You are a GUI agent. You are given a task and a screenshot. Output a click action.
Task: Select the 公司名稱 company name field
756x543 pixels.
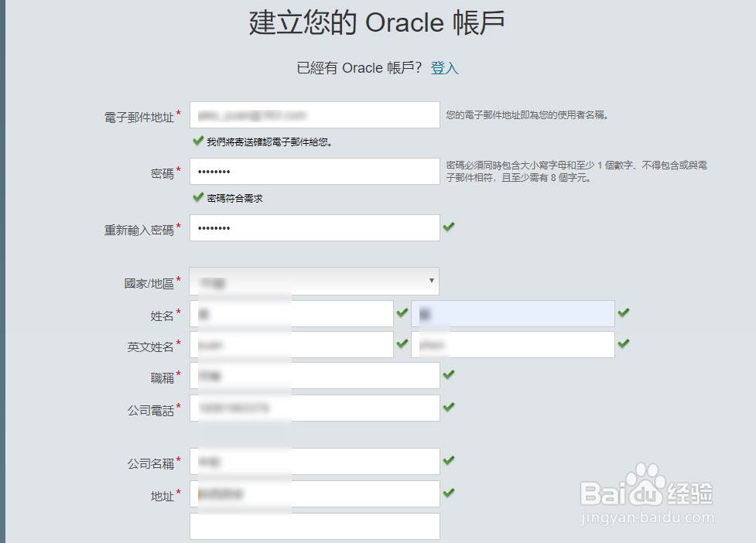[x=315, y=462]
